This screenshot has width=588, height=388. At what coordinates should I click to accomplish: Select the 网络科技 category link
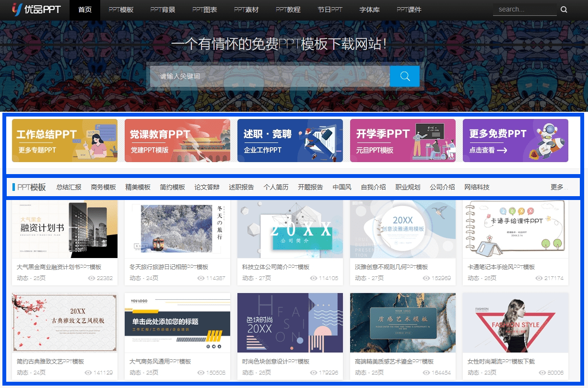[x=477, y=187]
